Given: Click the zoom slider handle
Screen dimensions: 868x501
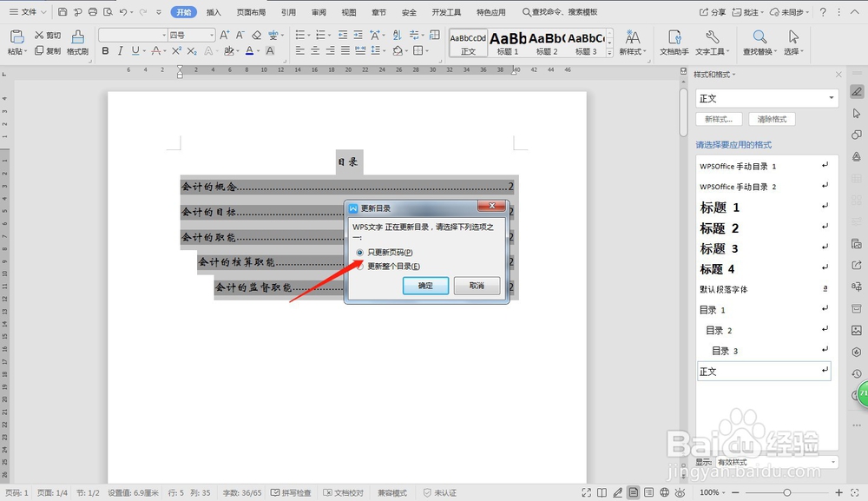Looking at the screenshot, I should click(786, 492).
